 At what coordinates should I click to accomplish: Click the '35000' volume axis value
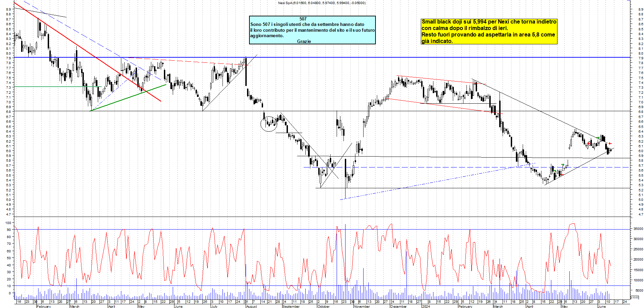coord(638,229)
